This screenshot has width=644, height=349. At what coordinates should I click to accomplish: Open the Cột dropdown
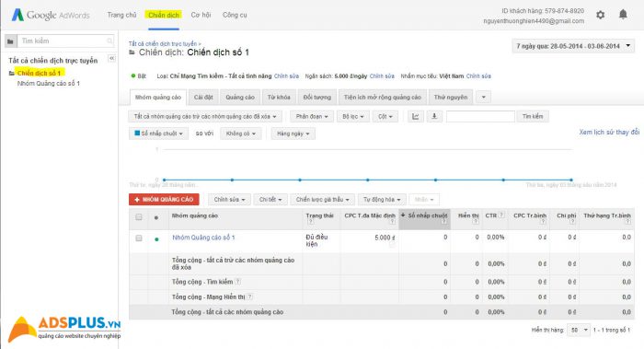[385, 117]
